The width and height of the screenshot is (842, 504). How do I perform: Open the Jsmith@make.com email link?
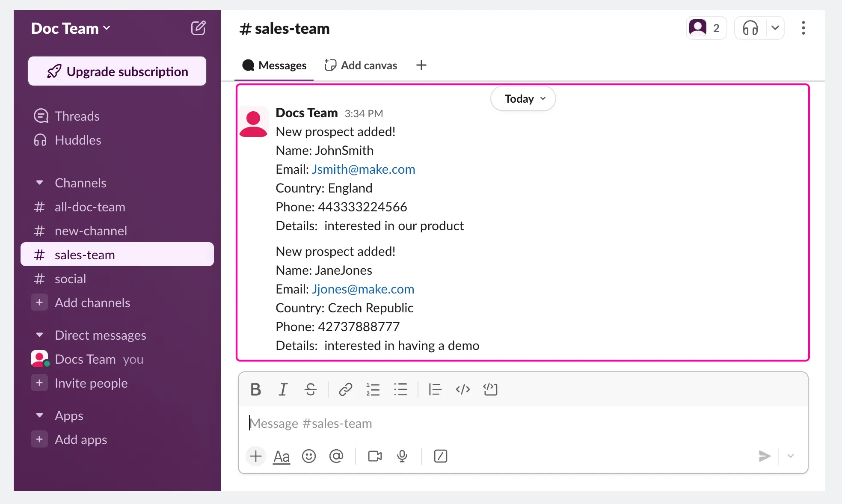click(x=363, y=169)
